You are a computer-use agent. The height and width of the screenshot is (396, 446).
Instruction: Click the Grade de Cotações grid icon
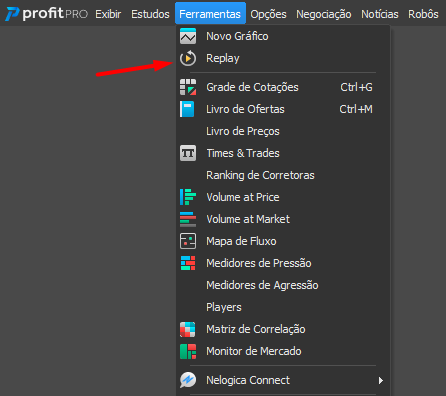188,87
